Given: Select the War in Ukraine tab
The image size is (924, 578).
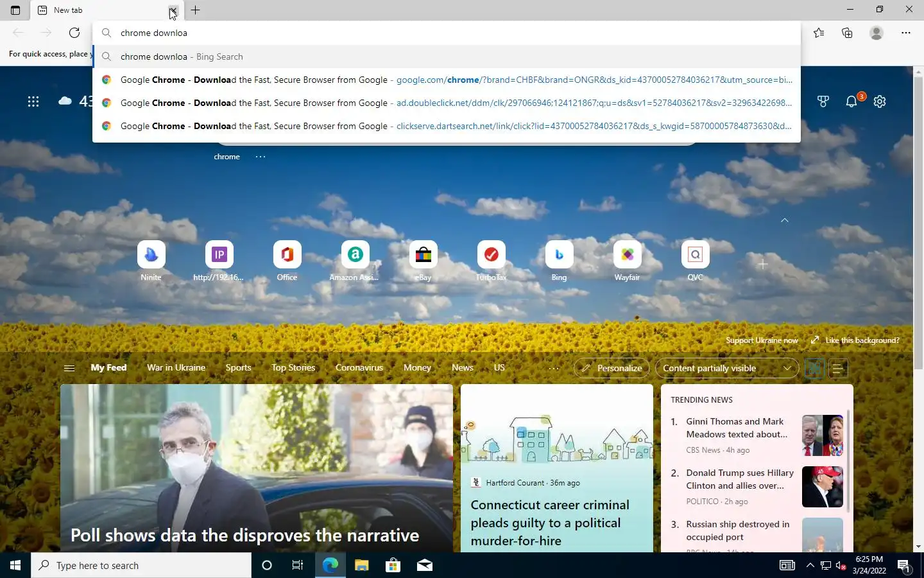Looking at the screenshot, I should pyautogui.click(x=176, y=367).
